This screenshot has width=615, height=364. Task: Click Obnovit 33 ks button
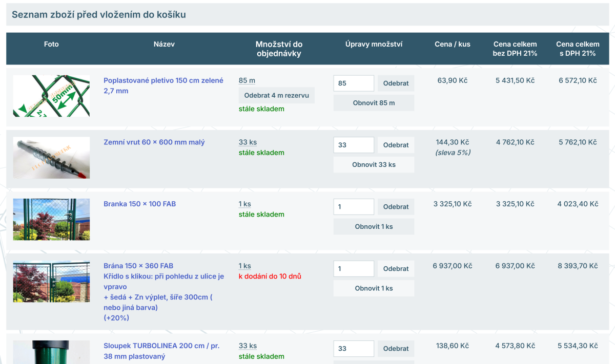[374, 165]
